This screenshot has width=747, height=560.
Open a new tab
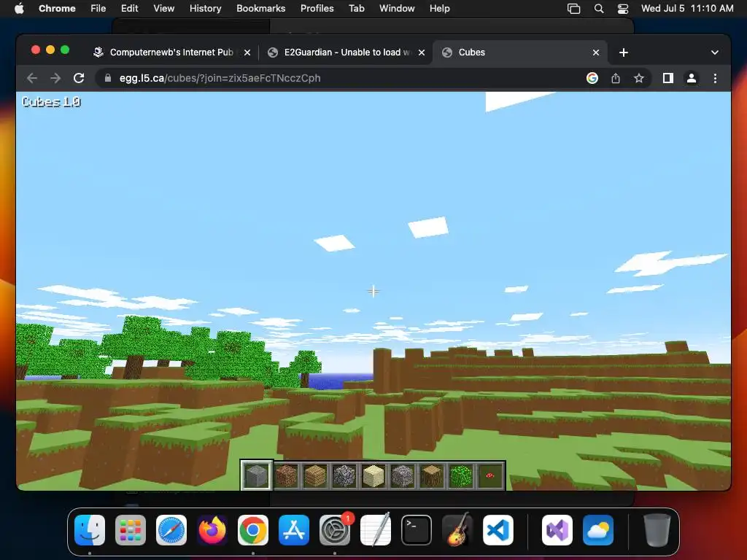(624, 52)
